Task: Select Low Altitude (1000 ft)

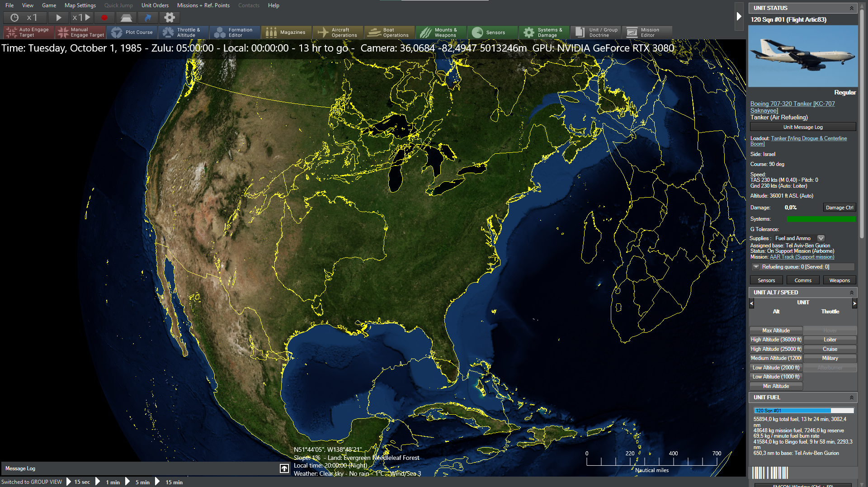Action: click(776, 377)
